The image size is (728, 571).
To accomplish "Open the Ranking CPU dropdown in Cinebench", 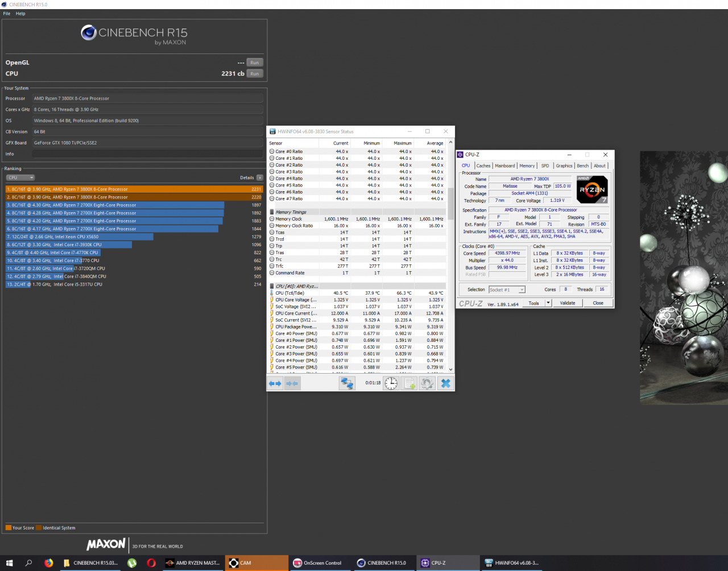I will coord(21,177).
